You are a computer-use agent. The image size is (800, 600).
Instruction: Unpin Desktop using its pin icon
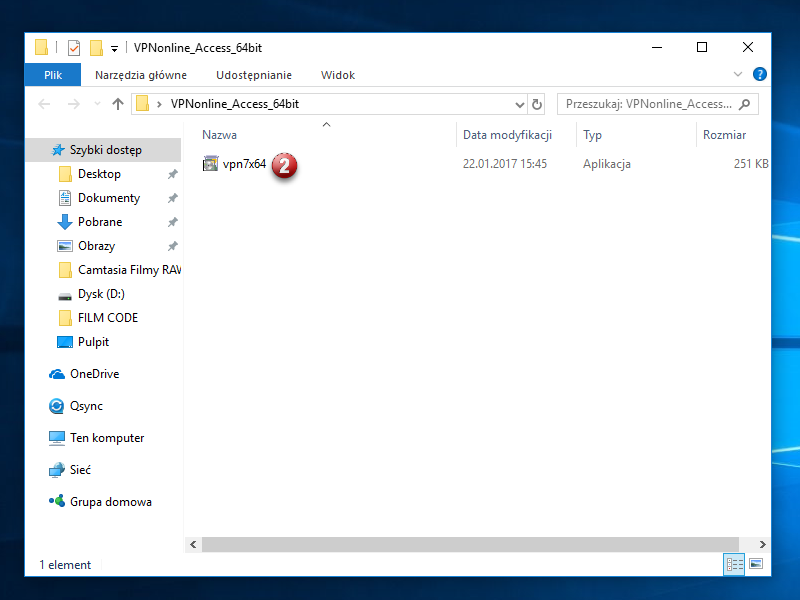point(172,174)
